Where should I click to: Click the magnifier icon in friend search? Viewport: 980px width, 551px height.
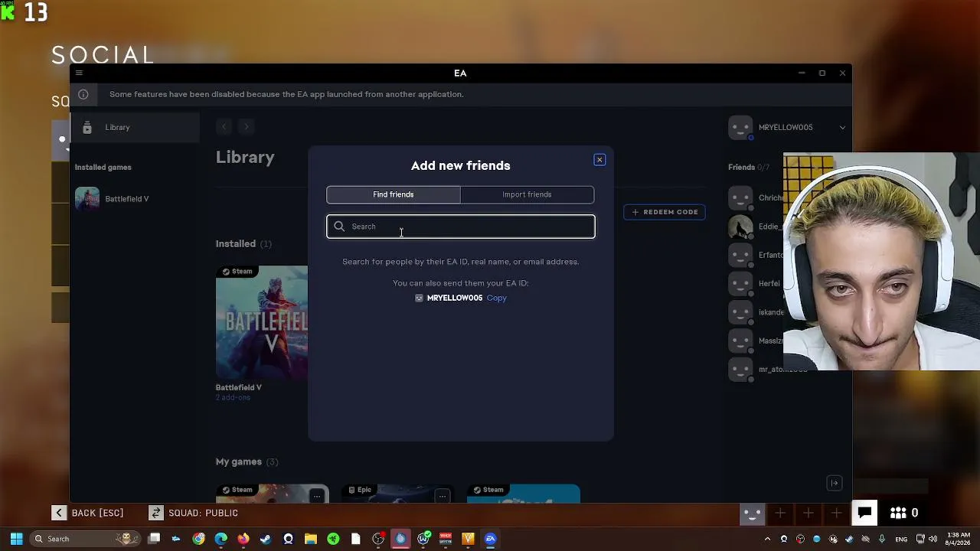339,227
